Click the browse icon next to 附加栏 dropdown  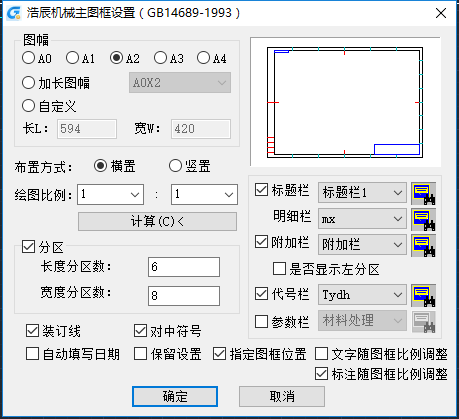[423, 245]
